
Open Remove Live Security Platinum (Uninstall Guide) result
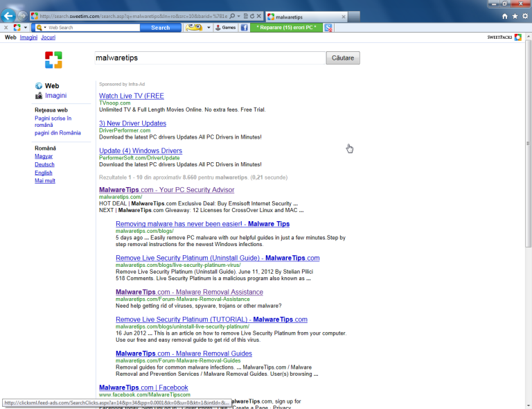point(218,258)
